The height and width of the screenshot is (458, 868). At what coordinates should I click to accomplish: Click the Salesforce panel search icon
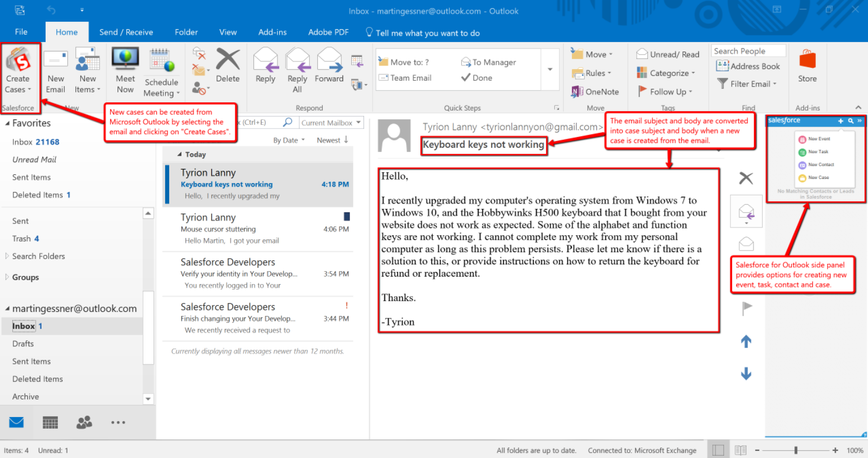tap(850, 120)
